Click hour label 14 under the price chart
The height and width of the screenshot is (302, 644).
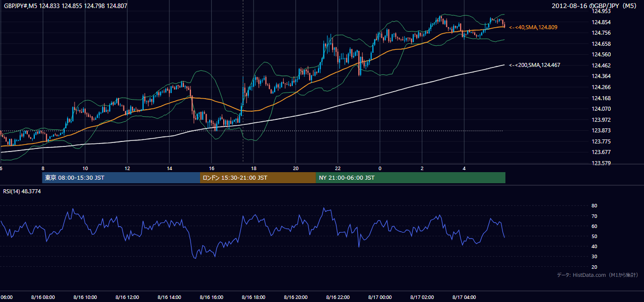[x=169, y=168]
